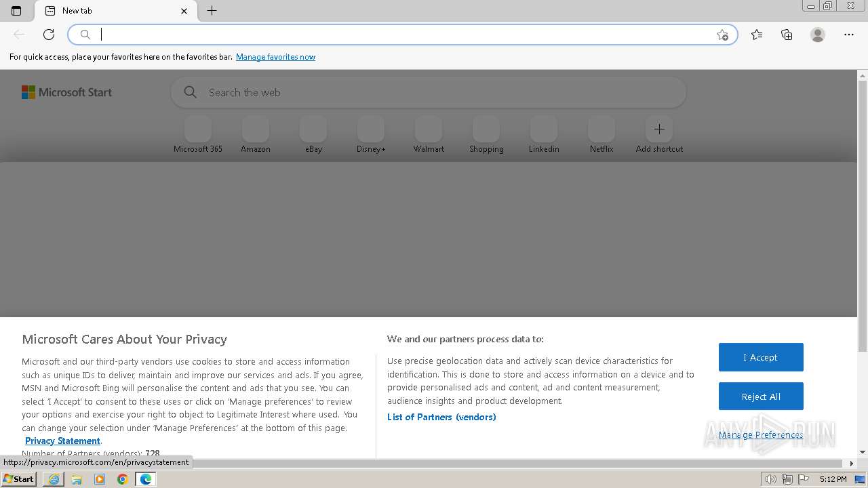
Task: Open Settings and more menu
Action: pos(849,35)
